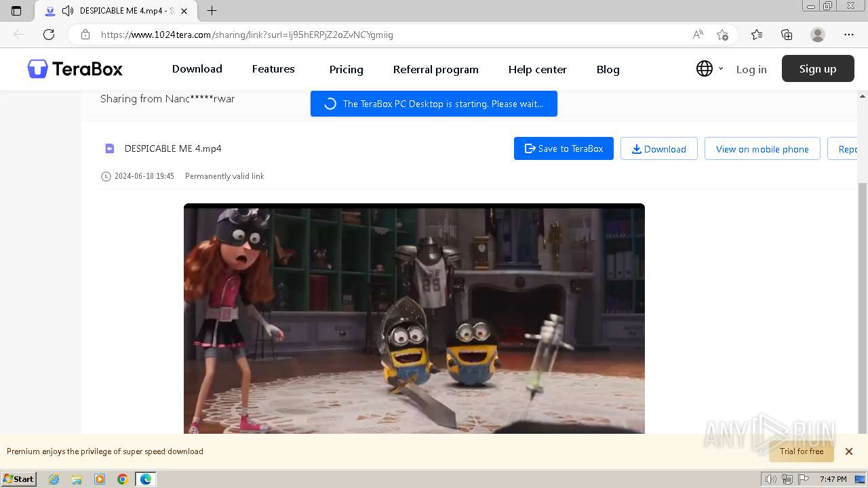Open the Pricing menu item
This screenshot has height=488, width=868.
(346, 69)
